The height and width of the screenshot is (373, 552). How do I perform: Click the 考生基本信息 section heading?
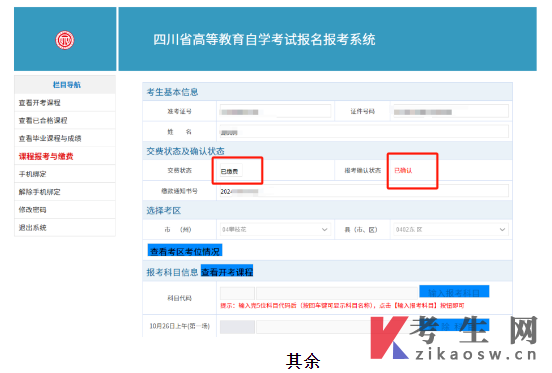172,92
